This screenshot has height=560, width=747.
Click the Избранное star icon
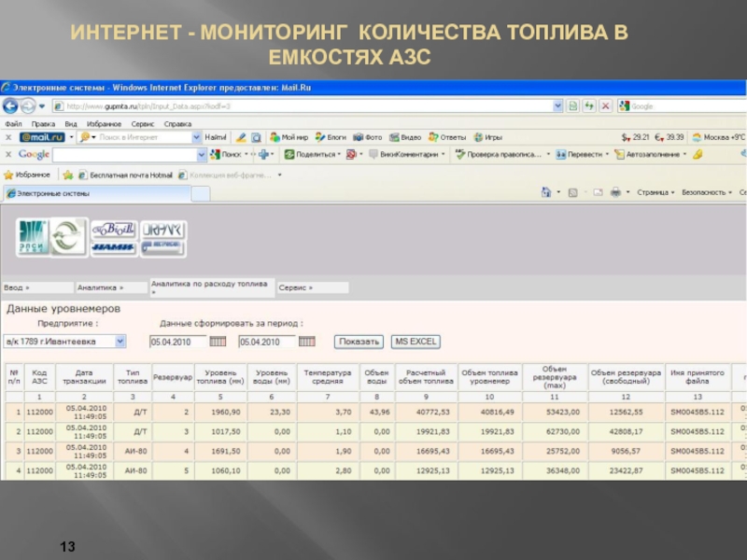click(x=8, y=175)
